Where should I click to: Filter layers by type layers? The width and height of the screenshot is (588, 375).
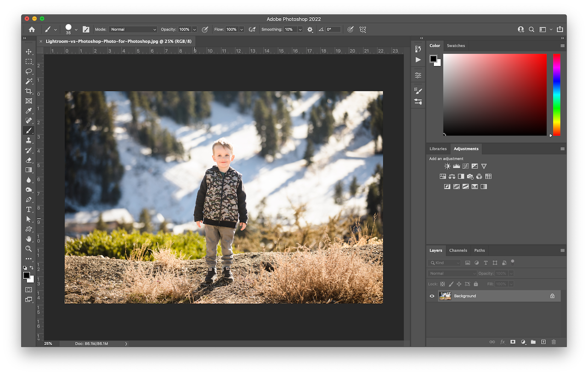coord(486,263)
